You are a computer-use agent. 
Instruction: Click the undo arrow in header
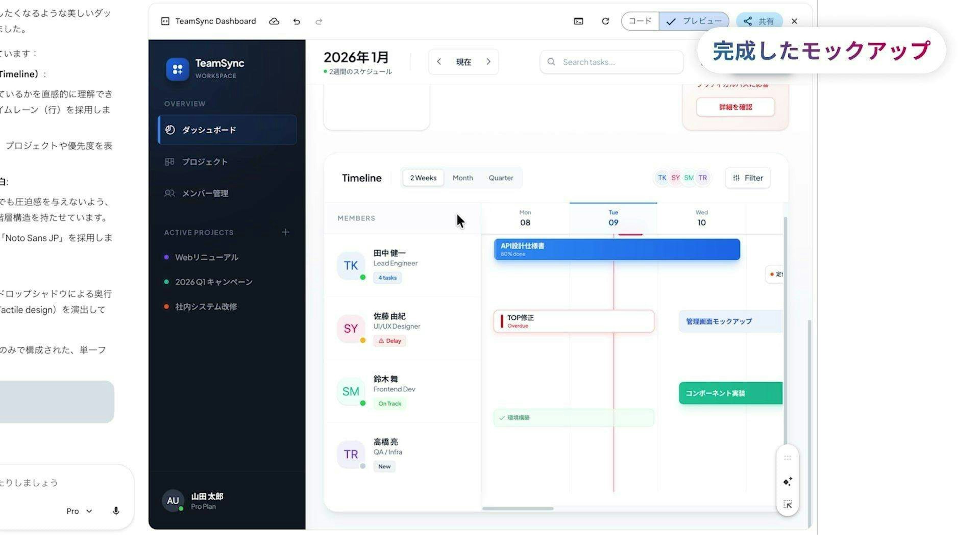coord(297,21)
